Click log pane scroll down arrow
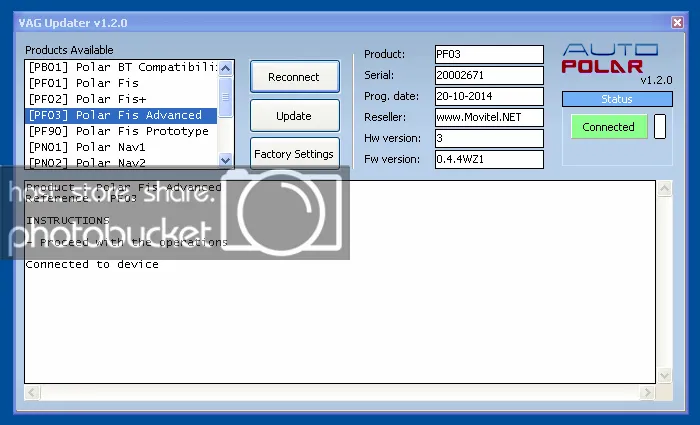 (x=664, y=375)
